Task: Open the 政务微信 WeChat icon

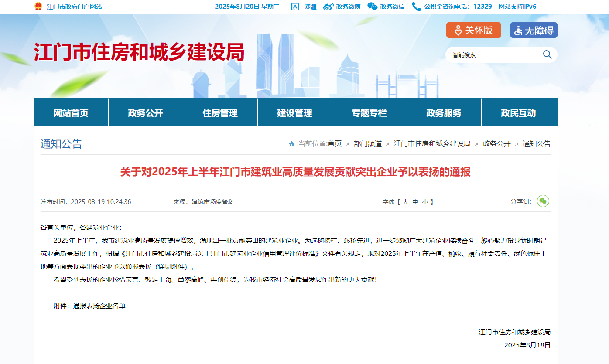Action: (373, 7)
